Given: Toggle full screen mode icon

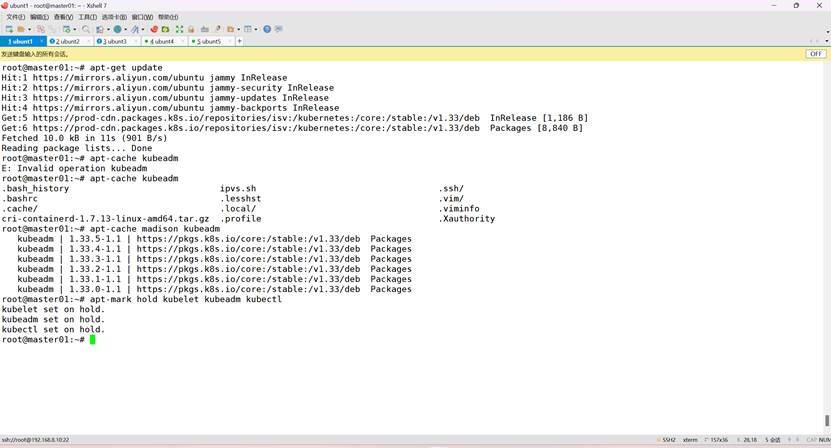Looking at the screenshot, I should pyautogui.click(x=179, y=29).
